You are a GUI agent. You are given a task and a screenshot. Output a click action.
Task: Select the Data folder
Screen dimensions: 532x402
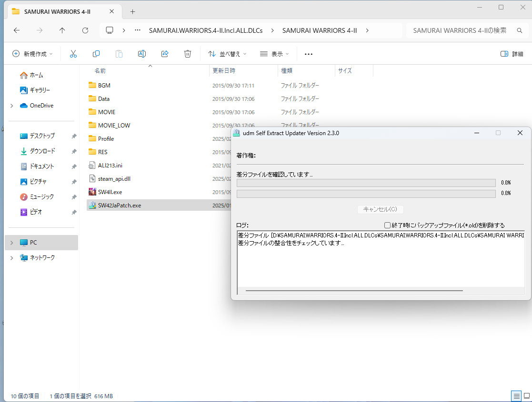click(x=103, y=99)
